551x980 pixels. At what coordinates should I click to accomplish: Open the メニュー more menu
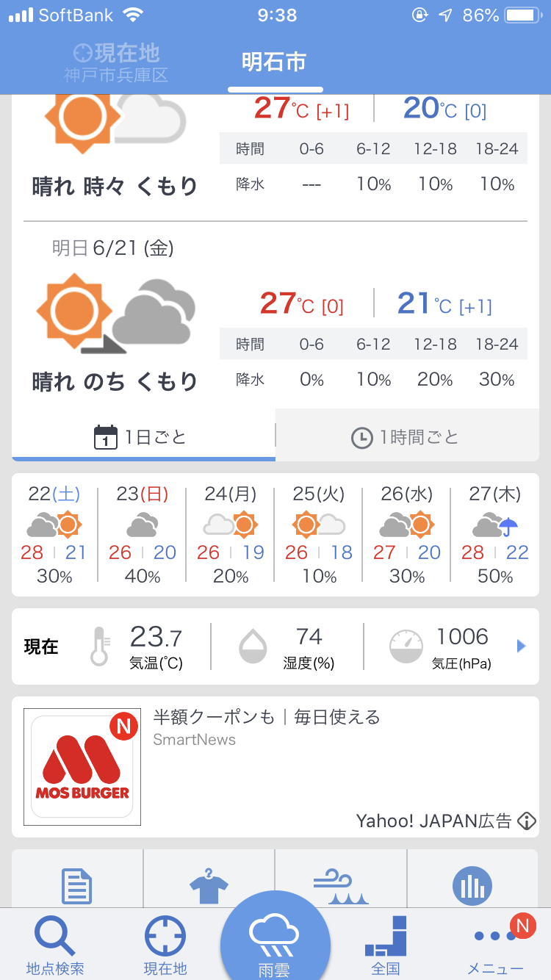[496, 944]
